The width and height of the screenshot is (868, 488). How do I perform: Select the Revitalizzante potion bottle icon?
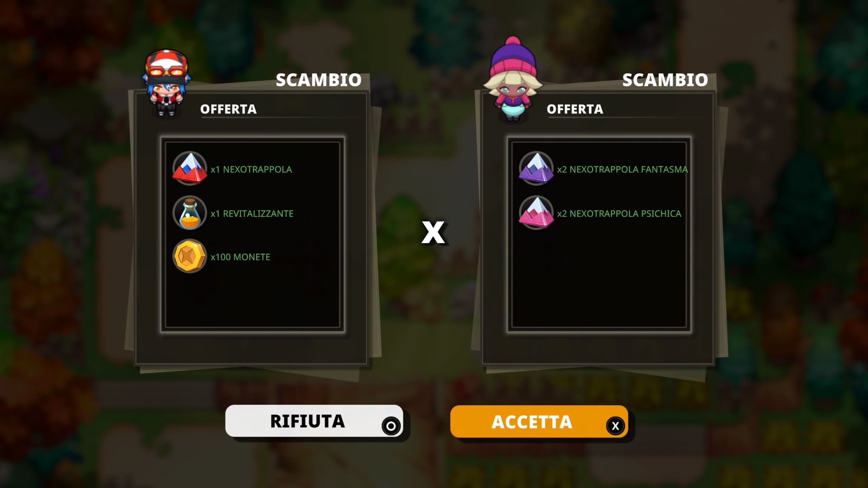tap(190, 212)
